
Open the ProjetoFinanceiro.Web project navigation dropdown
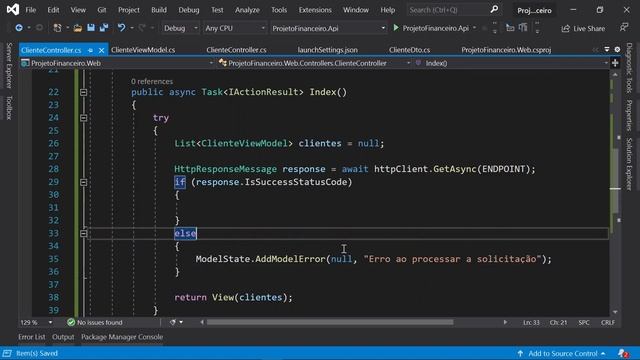[118, 63]
